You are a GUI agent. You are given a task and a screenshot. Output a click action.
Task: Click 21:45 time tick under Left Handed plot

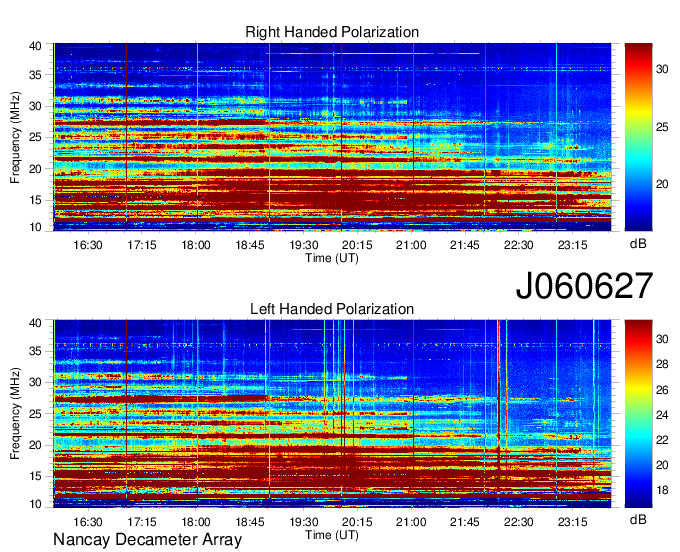coord(465,522)
